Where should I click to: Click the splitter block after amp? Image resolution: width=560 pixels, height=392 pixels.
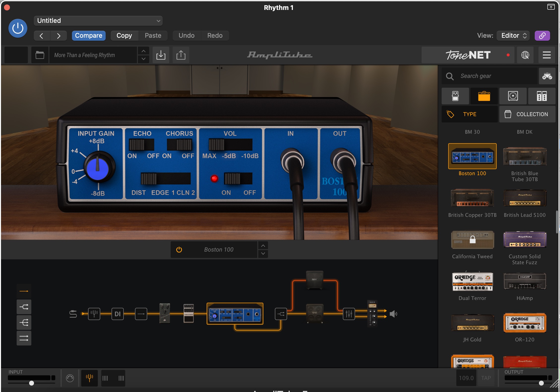(x=281, y=314)
